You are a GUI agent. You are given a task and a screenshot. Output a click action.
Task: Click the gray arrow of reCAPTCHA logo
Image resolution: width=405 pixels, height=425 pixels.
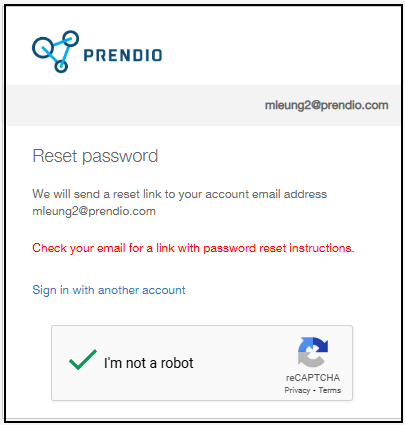pyautogui.click(x=310, y=360)
